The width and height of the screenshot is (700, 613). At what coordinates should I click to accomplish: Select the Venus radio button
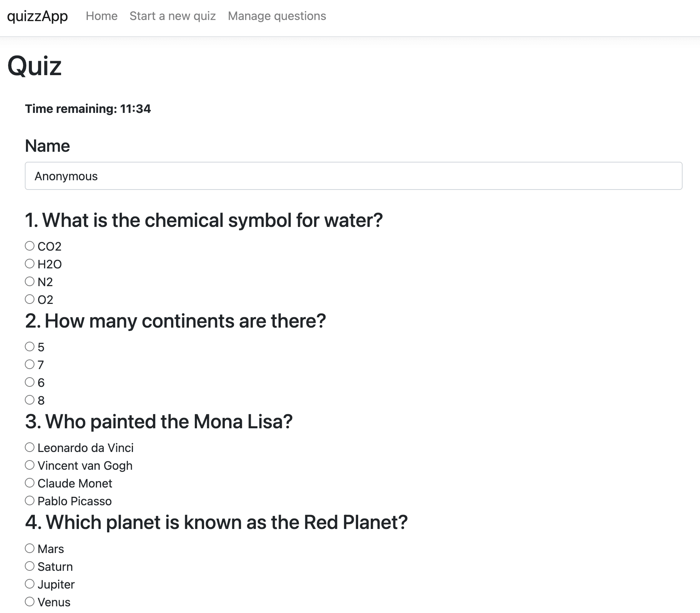[x=30, y=602]
